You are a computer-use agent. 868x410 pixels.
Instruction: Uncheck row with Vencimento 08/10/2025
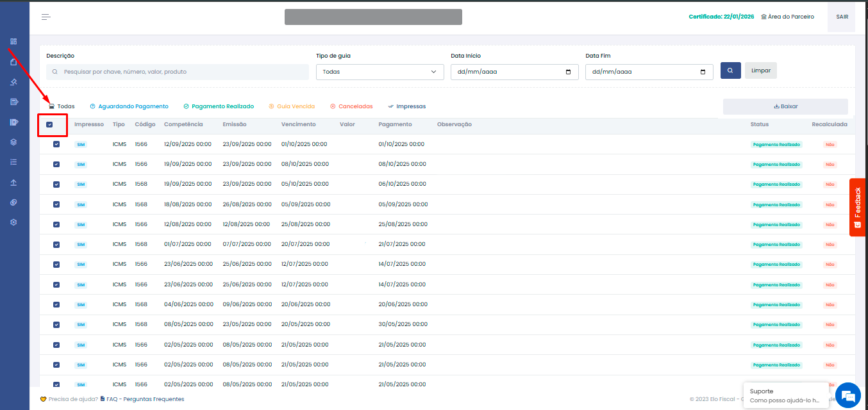(56, 164)
